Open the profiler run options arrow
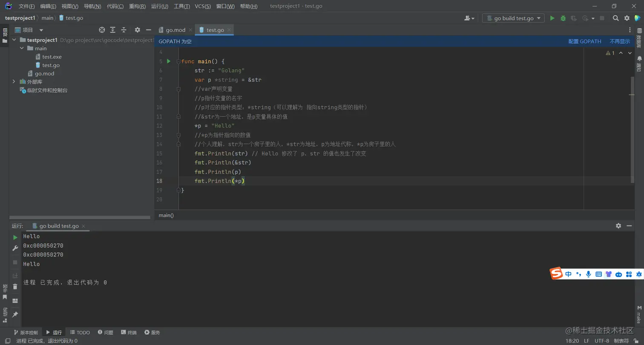The width and height of the screenshot is (644, 345). point(593,18)
